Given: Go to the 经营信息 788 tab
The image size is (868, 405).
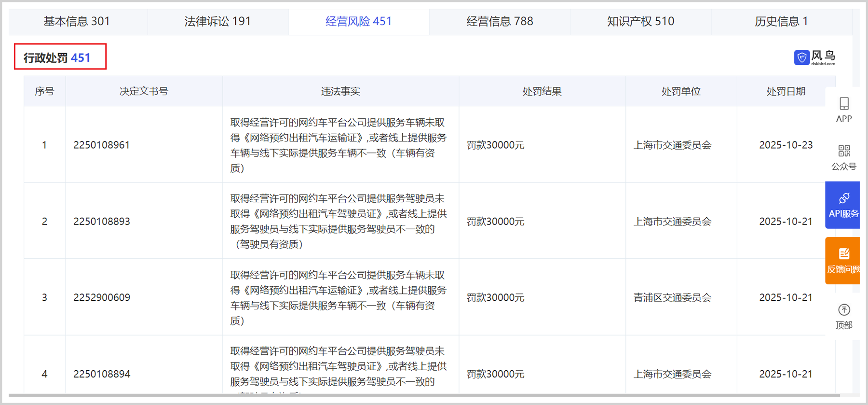Looking at the screenshot, I should 500,22.
